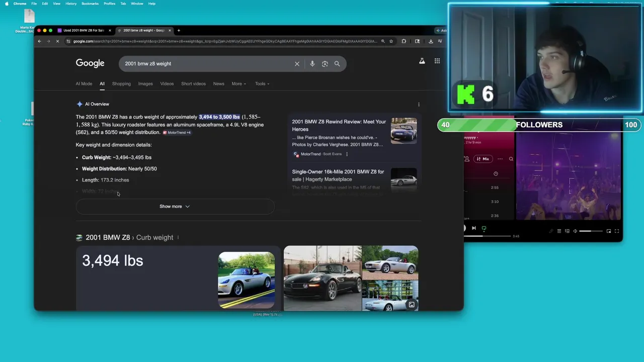Search within the Spotify playlist
The height and width of the screenshot is (362, 644).
(x=511, y=159)
